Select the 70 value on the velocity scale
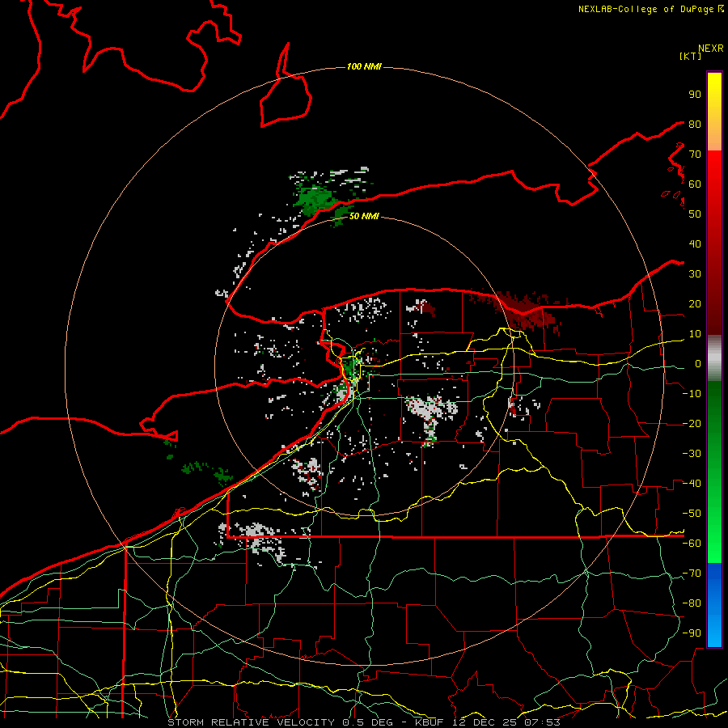 point(695,154)
